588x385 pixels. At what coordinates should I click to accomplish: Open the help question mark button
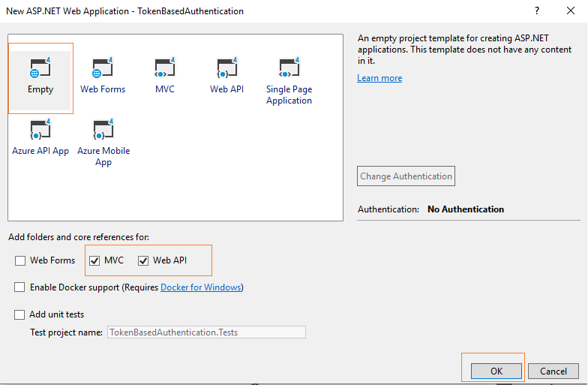[x=537, y=11]
